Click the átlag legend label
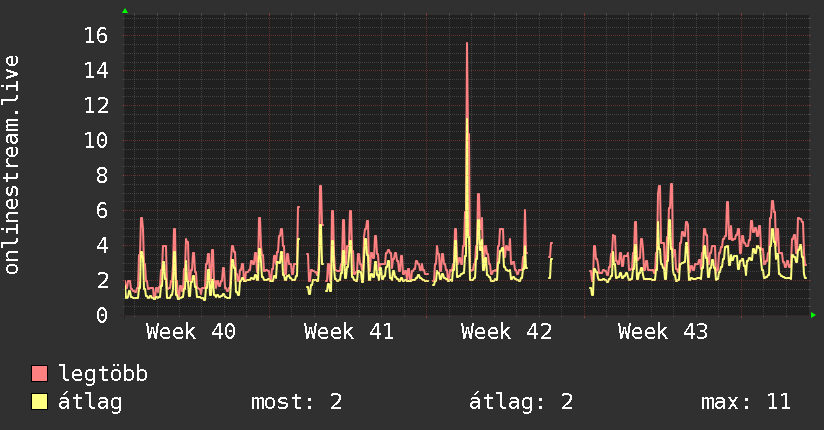 [90, 402]
